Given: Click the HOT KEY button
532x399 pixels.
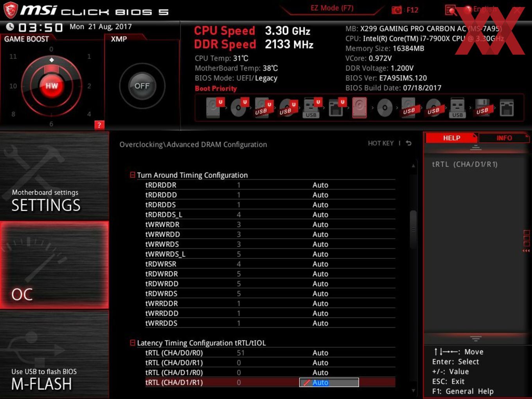Looking at the screenshot, I should click(x=381, y=143).
